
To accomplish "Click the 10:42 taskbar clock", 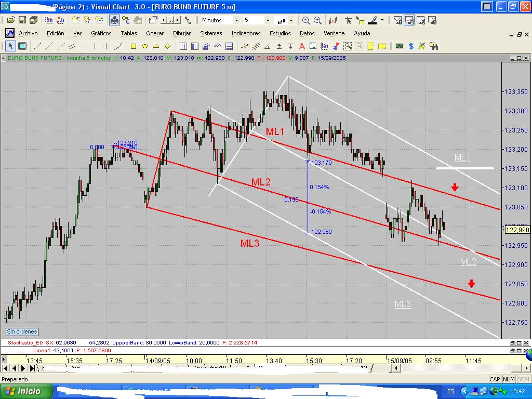I will (517, 391).
